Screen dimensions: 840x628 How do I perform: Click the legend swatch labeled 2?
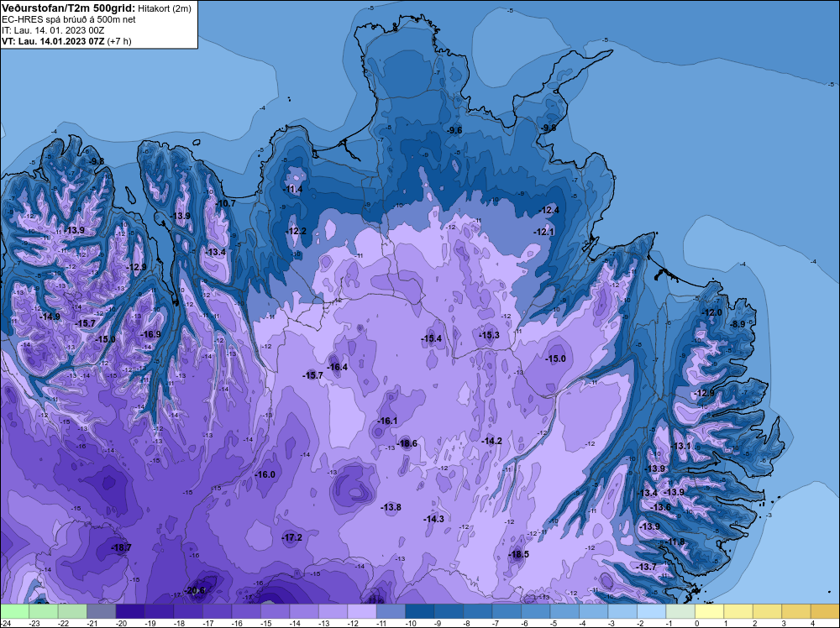[767, 611]
